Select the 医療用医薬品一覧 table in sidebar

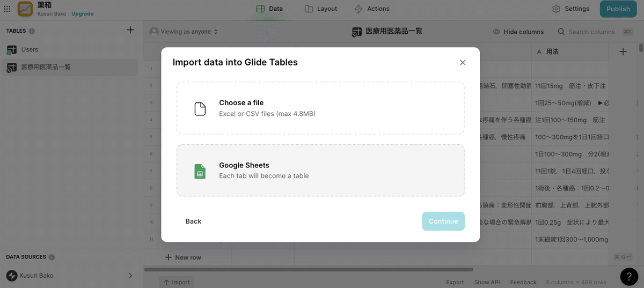tap(70, 67)
